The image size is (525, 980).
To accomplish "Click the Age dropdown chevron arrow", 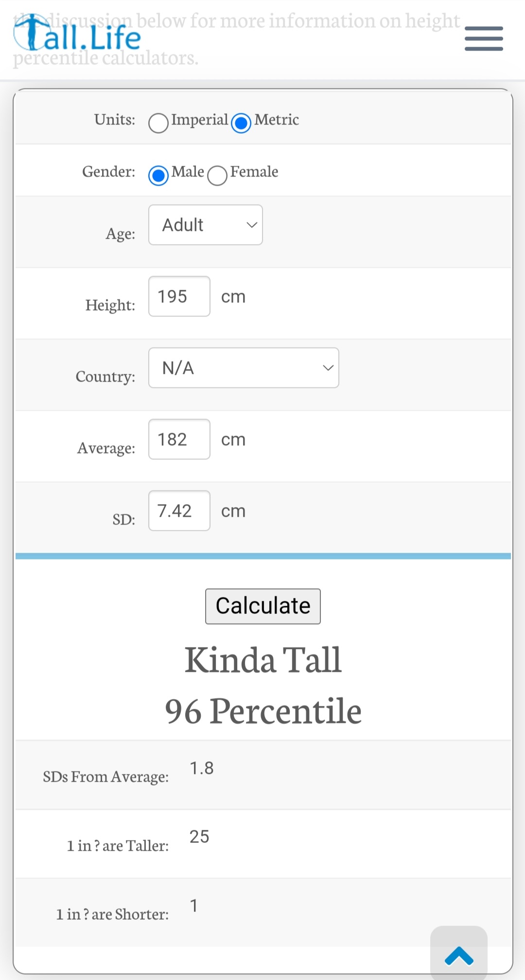I will click(251, 225).
